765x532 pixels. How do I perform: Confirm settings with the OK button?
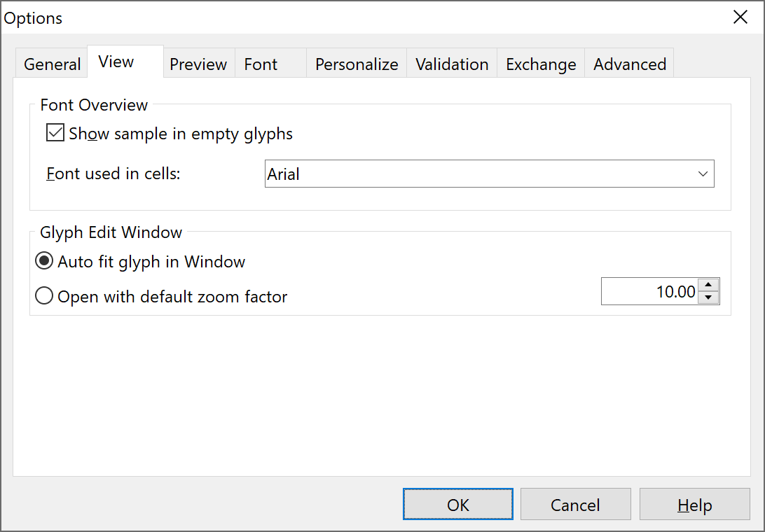click(458, 504)
